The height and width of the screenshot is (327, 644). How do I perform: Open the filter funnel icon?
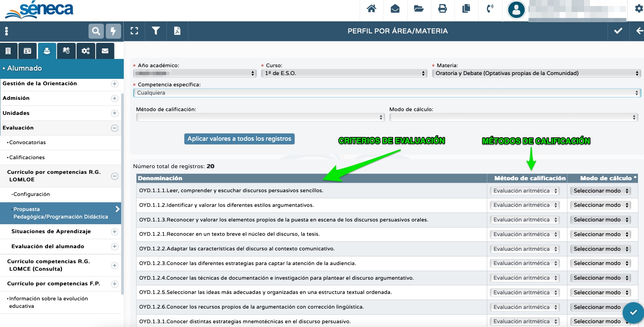pyautogui.click(x=156, y=31)
